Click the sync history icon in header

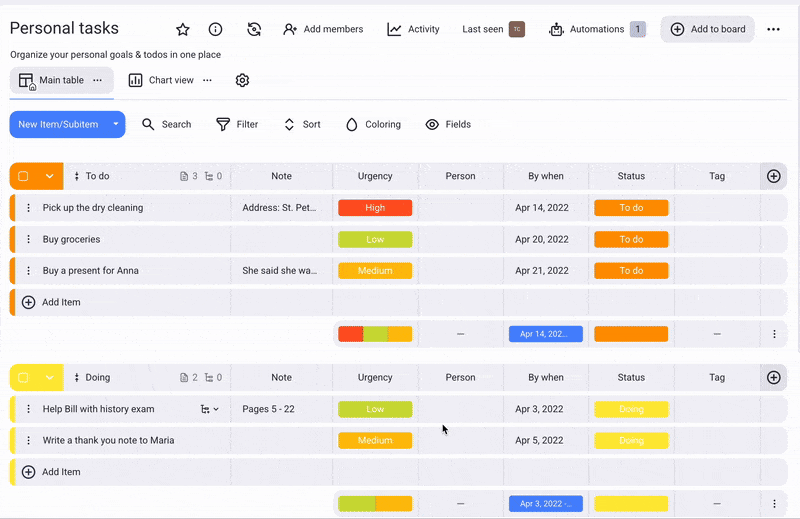click(254, 30)
